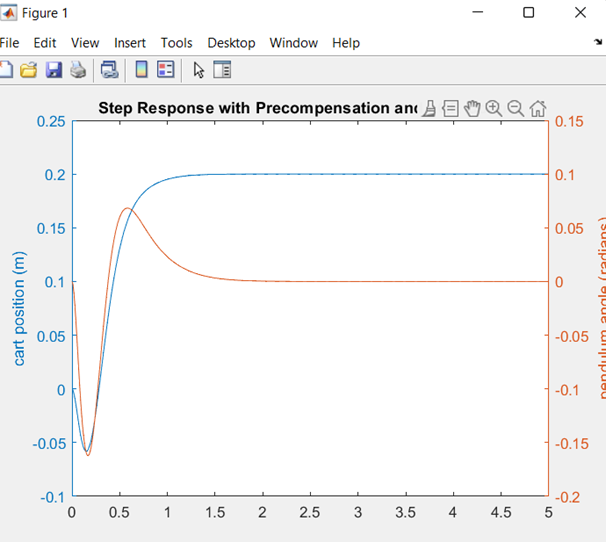
Task: Click the x-axis tick label 2.5
Action: (x=310, y=513)
